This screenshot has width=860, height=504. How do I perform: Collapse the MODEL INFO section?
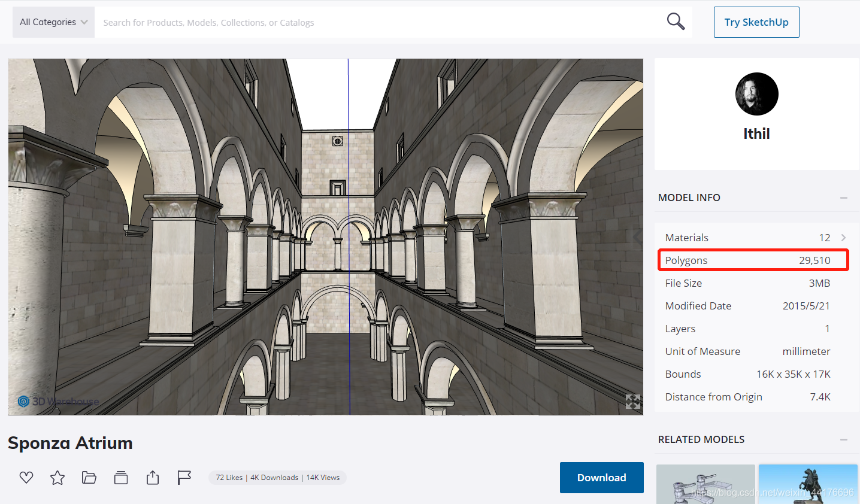coord(844,198)
